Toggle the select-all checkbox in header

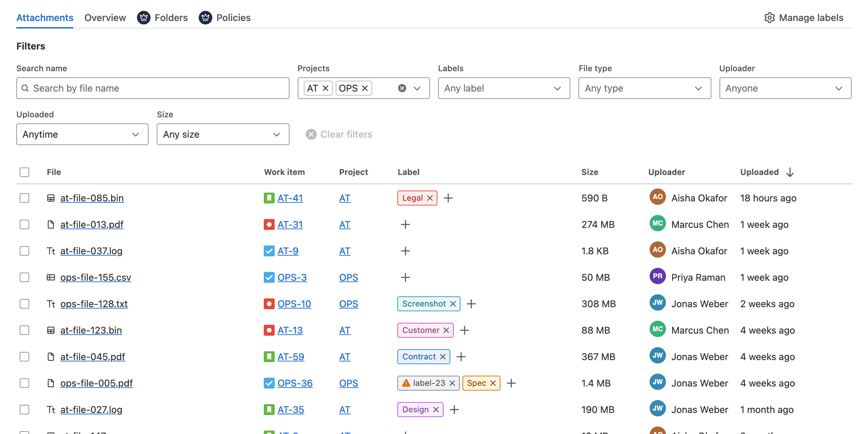pos(24,172)
